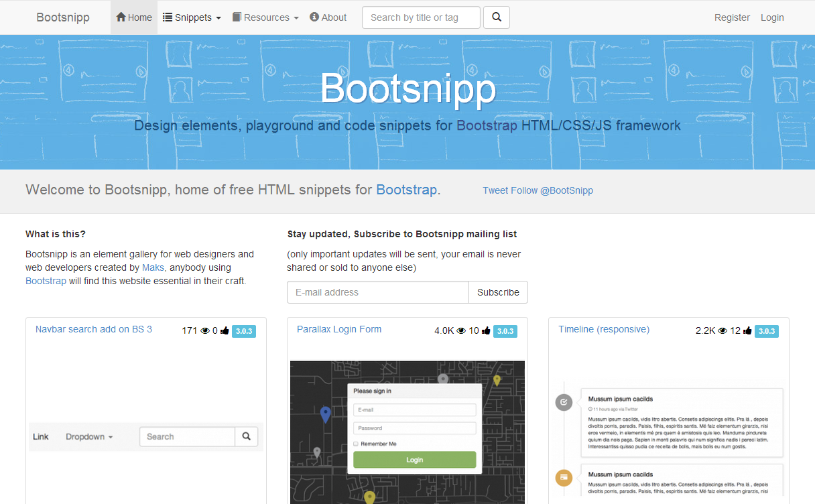The image size is (815, 504).
Task: Click the 3.0.3 badge on Parallax Login Form
Action: coord(505,331)
